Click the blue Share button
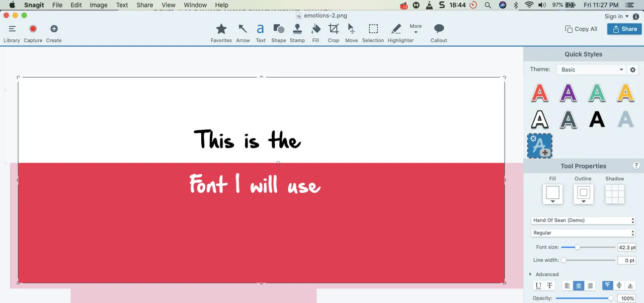 624,29
